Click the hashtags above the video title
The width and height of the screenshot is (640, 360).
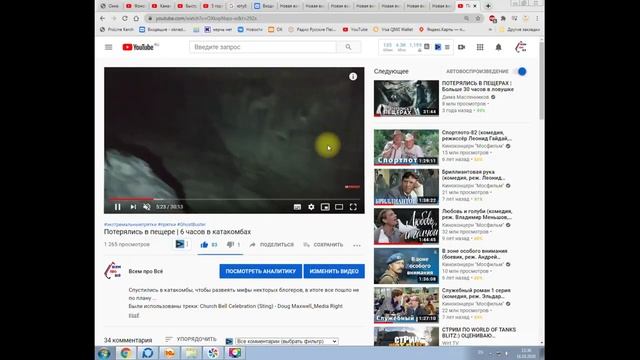[155, 224]
